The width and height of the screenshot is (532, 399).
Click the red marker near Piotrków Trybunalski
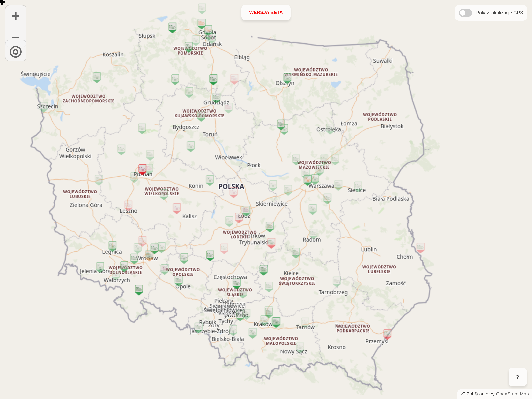pos(271,243)
